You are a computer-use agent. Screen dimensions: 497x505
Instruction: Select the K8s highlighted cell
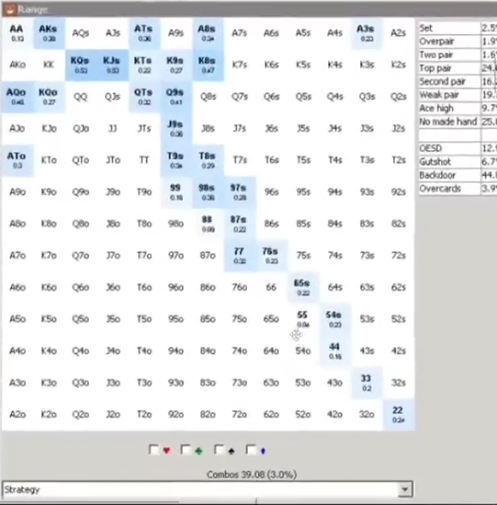(207, 65)
